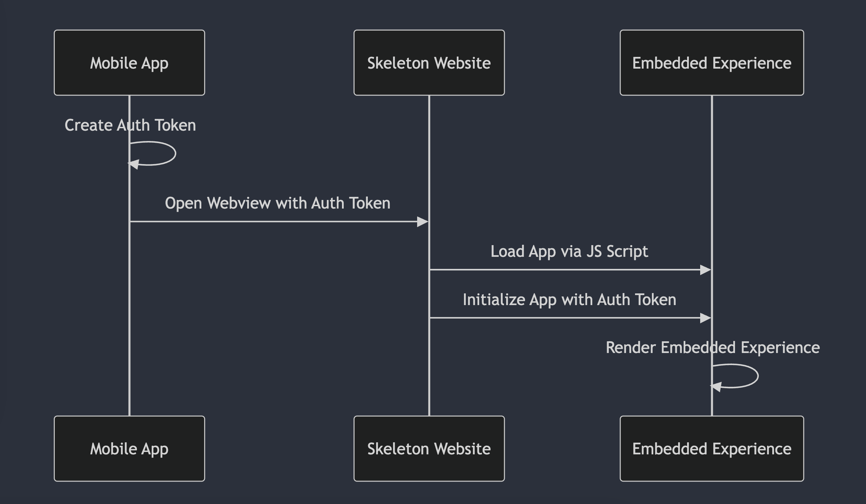This screenshot has height=504, width=866.
Task: Click the Create Auth Token self-loop arrow
Action: [x=175, y=153]
